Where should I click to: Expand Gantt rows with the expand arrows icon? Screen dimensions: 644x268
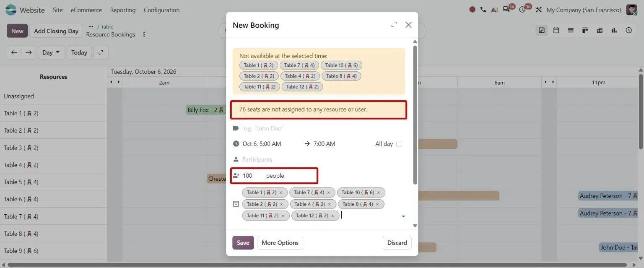point(101,52)
